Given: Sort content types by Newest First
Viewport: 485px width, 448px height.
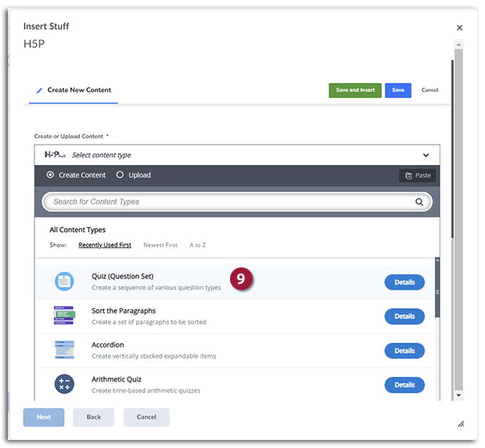Looking at the screenshot, I should tap(160, 245).
